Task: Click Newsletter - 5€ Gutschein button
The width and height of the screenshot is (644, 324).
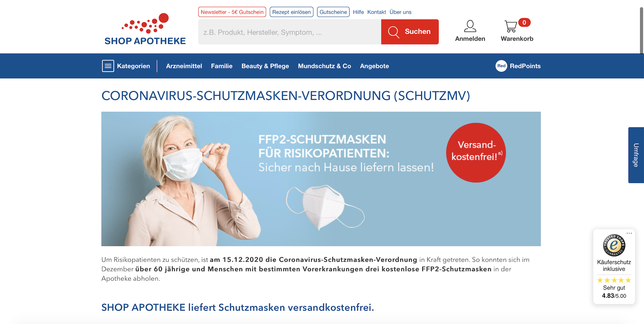Action: (x=232, y=12)
